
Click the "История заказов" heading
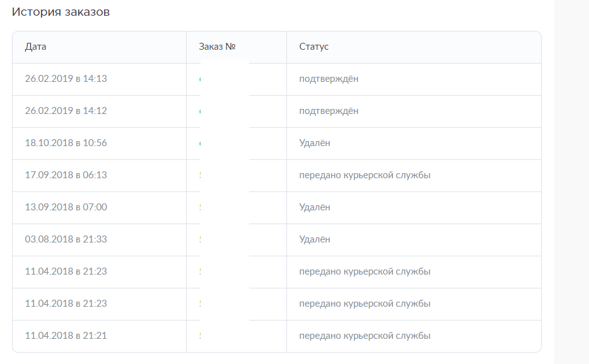61,11
